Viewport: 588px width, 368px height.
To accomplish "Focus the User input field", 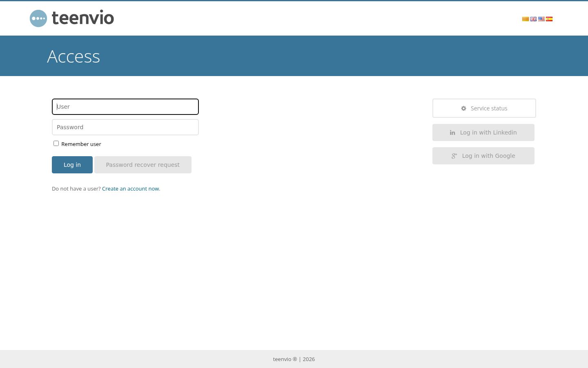I will tap(125, 107).
